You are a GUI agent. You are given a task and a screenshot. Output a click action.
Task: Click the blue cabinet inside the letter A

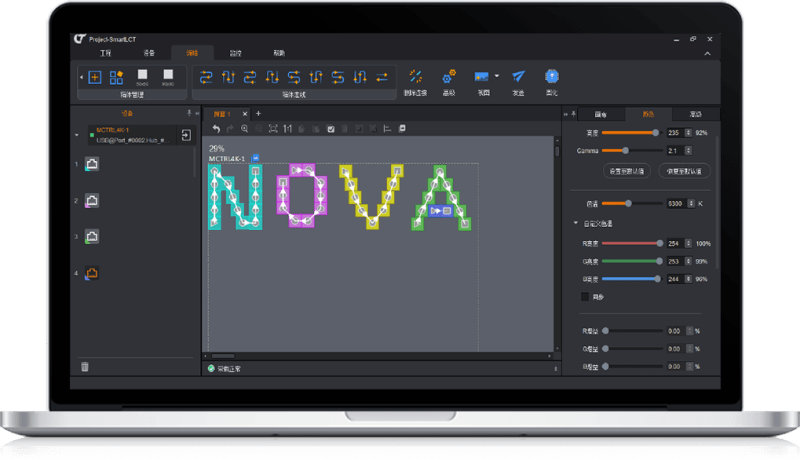click(x=440, y=211)
